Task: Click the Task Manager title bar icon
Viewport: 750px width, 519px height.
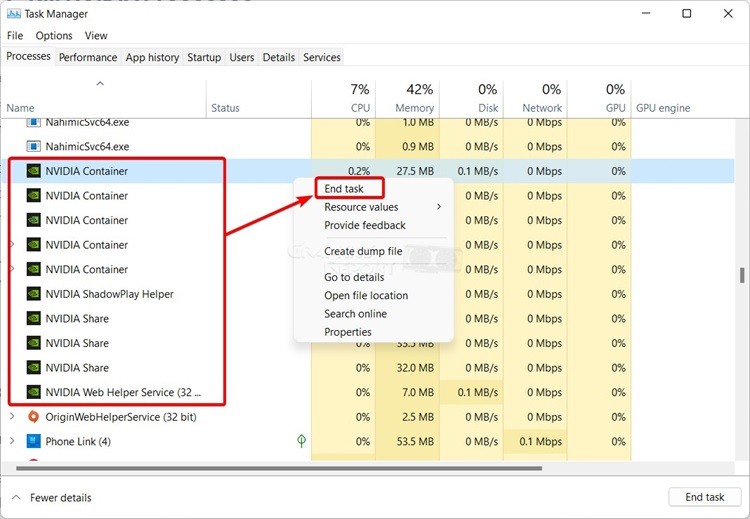Action: point(13,14)
